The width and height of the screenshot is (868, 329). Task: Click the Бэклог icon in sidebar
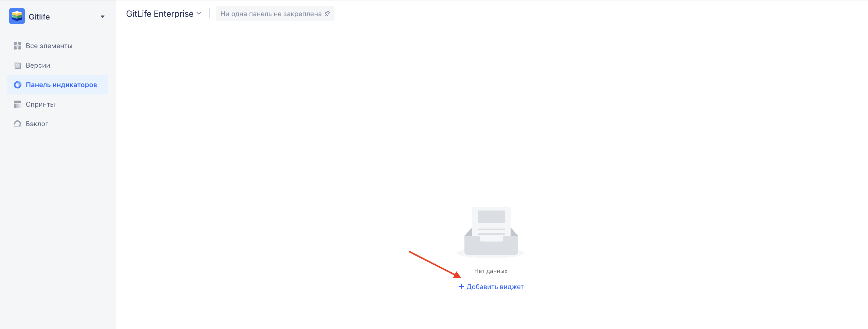coord(18,124)
